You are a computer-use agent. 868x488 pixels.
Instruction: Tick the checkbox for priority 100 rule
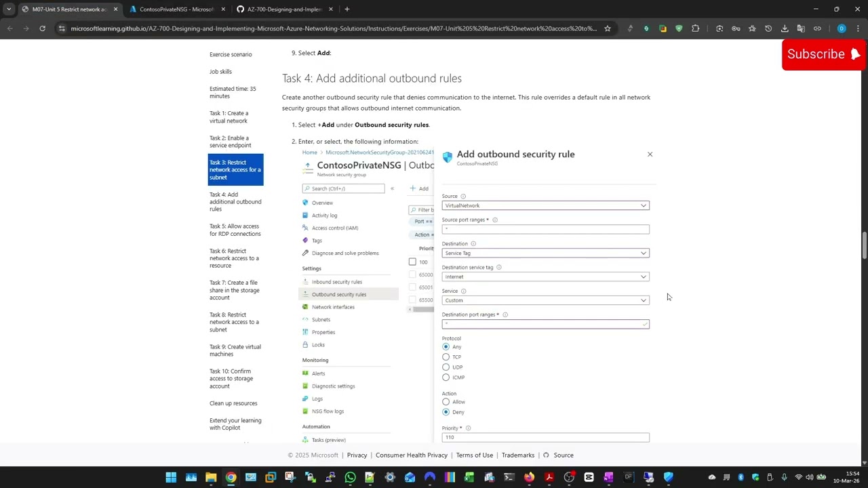coord(412,262)
